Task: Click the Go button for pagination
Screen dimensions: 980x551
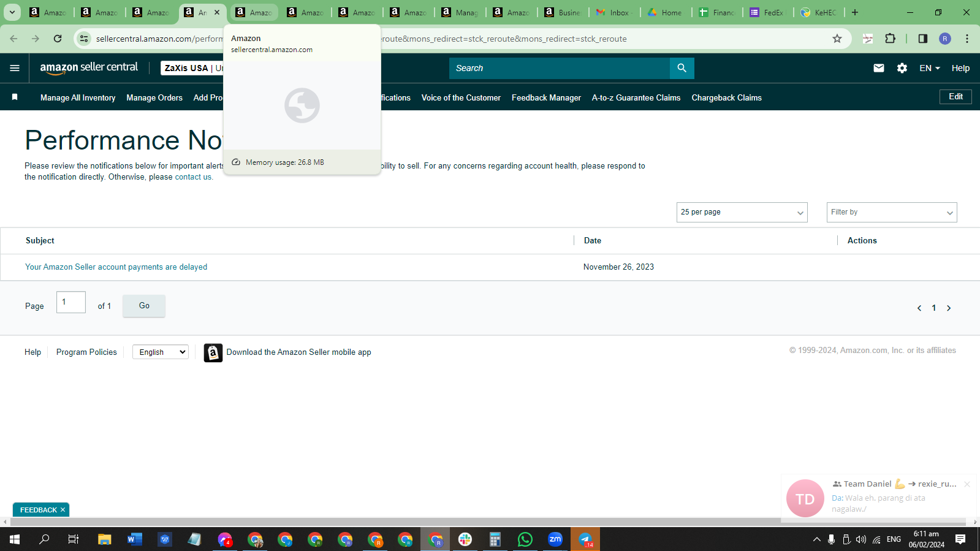Action: [144, 305]
